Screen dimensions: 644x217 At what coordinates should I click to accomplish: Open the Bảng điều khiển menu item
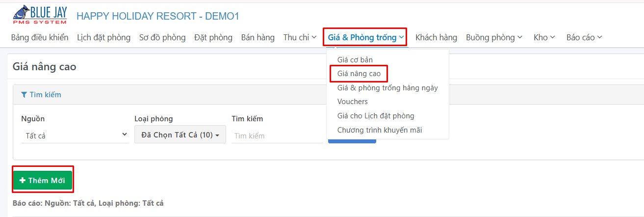[x=40, y=37]
